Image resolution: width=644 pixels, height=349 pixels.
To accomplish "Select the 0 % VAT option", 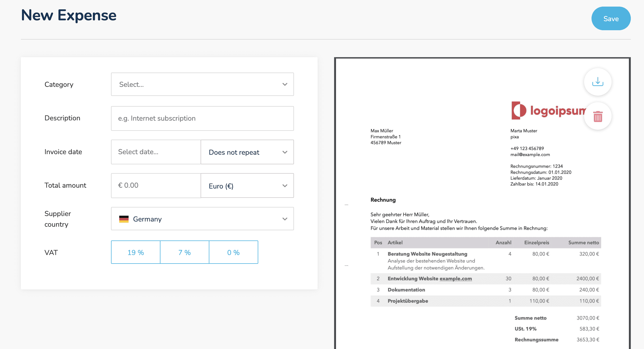I will coord(234,252).
